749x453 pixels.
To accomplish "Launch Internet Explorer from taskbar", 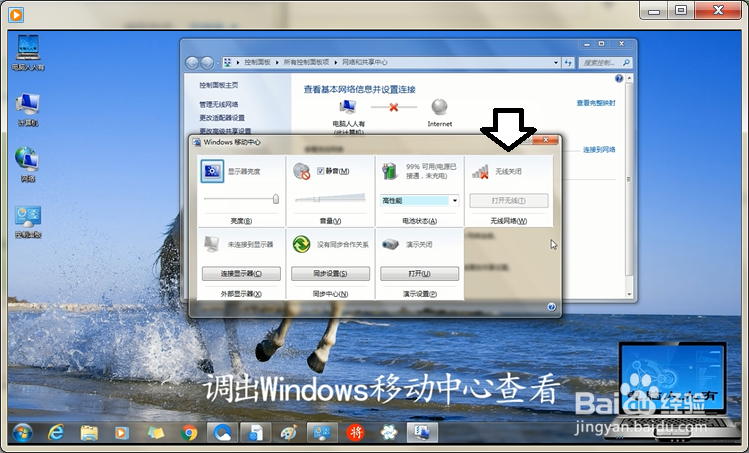I will 56,433.
